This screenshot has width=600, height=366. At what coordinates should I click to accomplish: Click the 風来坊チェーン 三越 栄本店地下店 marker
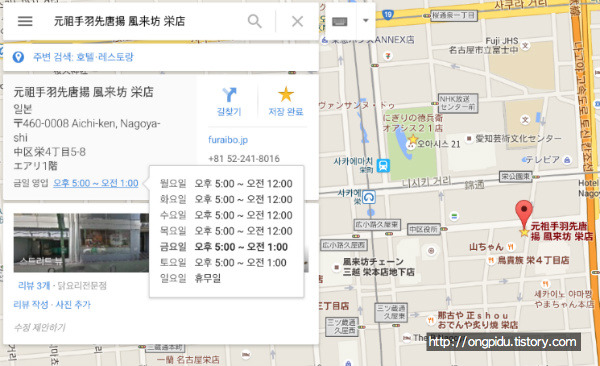[x=336, y=267]
